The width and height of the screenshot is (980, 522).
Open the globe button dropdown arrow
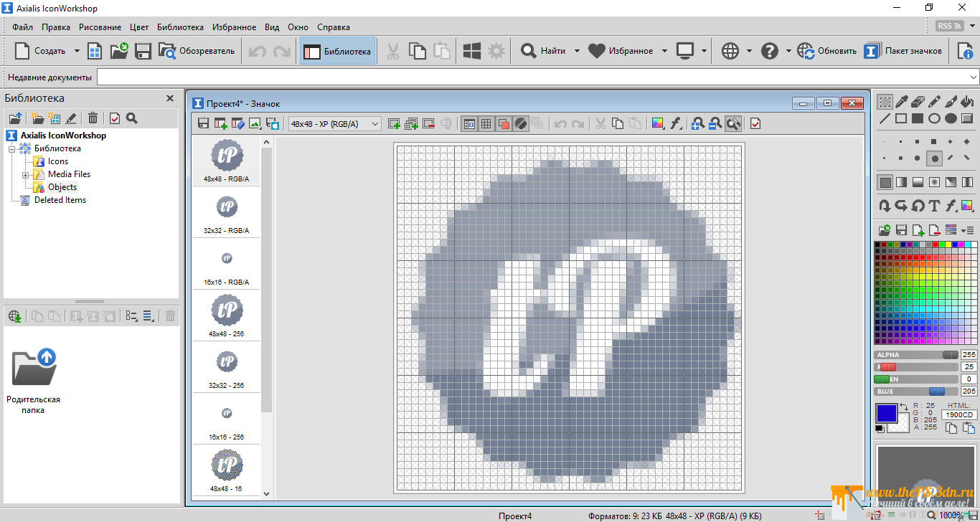tap(748, 51)
